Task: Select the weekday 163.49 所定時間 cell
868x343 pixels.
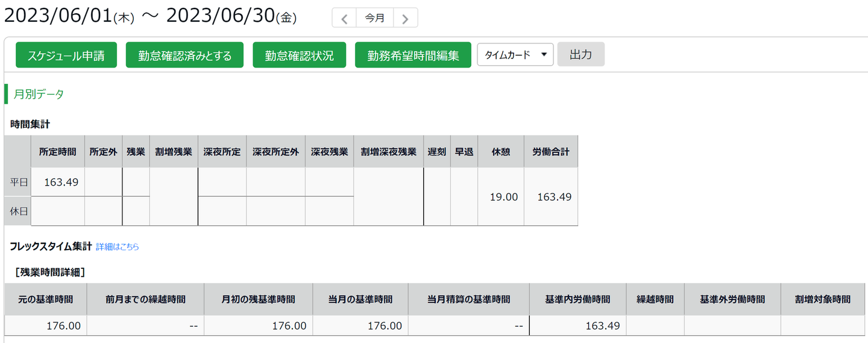Action: pos(61,182)
